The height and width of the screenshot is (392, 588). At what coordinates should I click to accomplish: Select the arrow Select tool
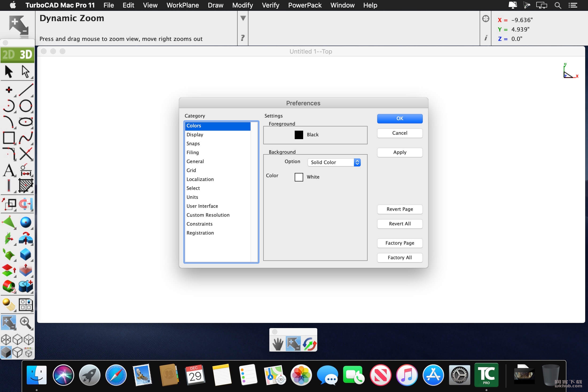click(x=9, y=72)
